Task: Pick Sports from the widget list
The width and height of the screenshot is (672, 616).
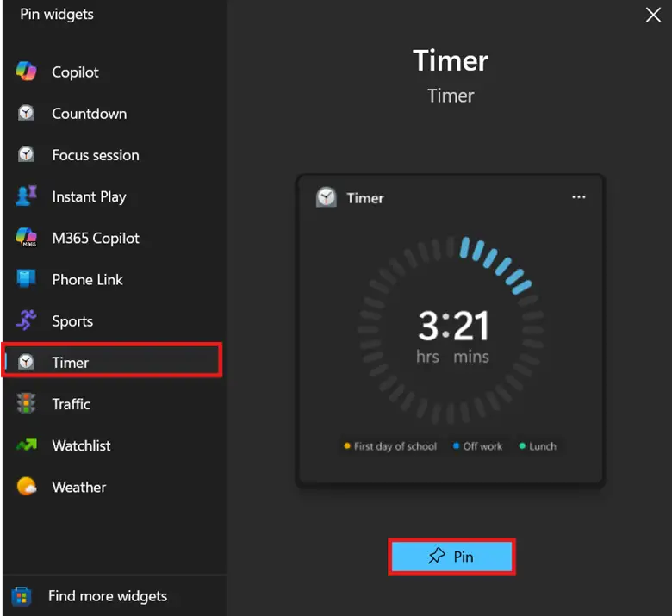Action: pos(72,321)
